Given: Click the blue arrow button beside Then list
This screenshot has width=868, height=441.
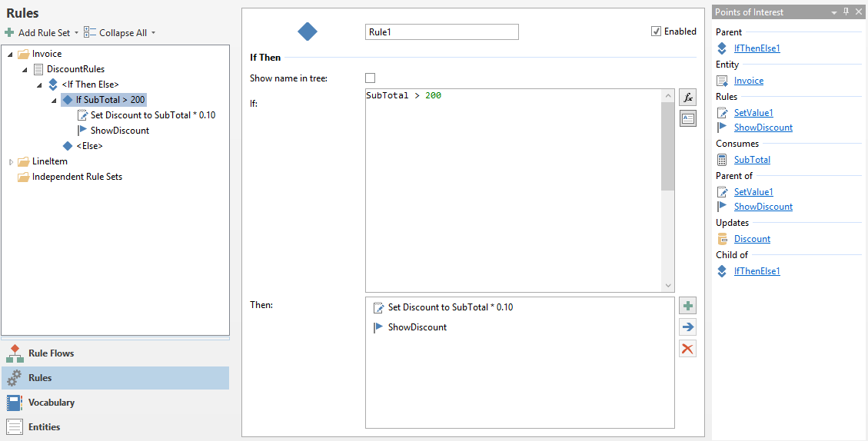Looking at the screenshot, I should (688, 327).
